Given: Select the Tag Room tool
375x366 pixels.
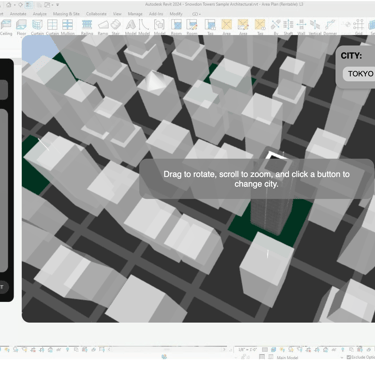Looking at the screenshot, I should point(210,27).
